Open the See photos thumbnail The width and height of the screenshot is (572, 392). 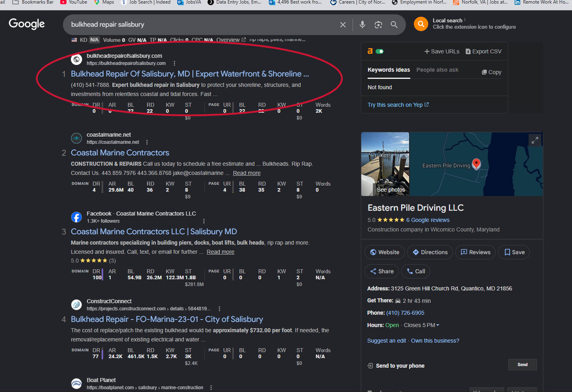tap(385, 164)
